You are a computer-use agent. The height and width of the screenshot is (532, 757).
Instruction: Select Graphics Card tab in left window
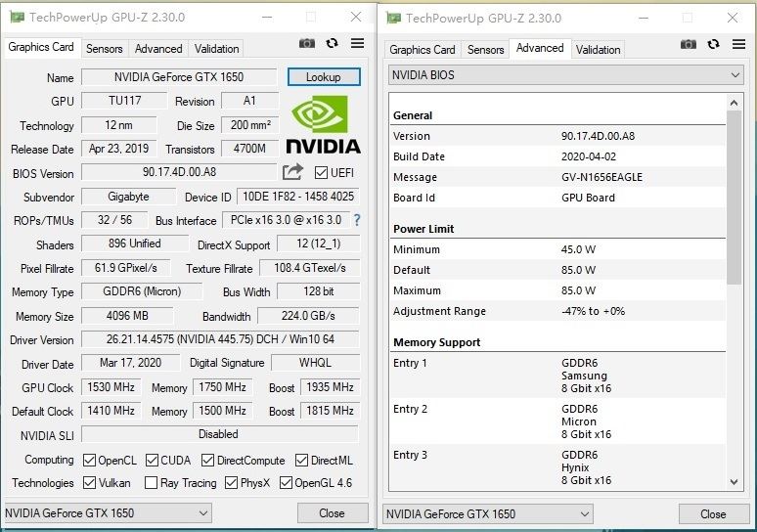point(41,47)
